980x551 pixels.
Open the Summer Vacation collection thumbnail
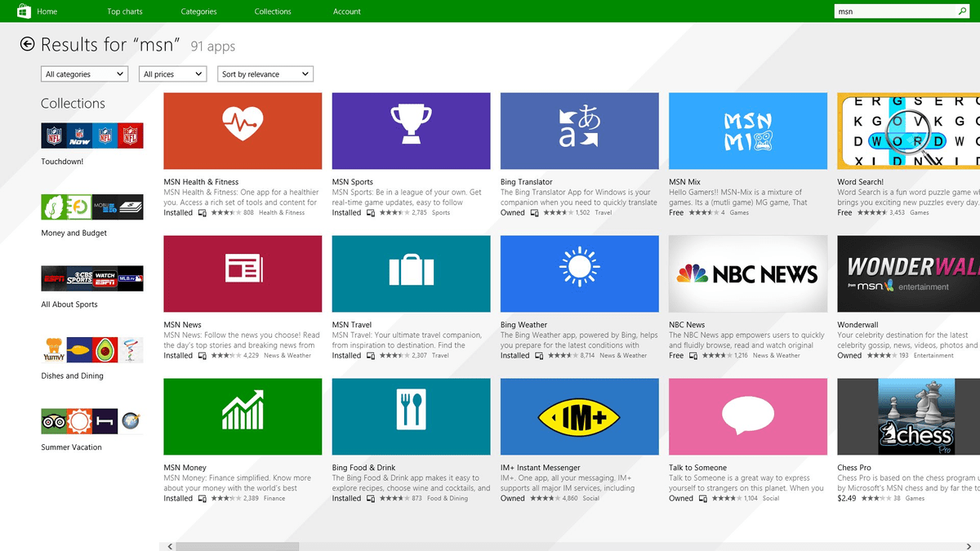tap(92, 421)
